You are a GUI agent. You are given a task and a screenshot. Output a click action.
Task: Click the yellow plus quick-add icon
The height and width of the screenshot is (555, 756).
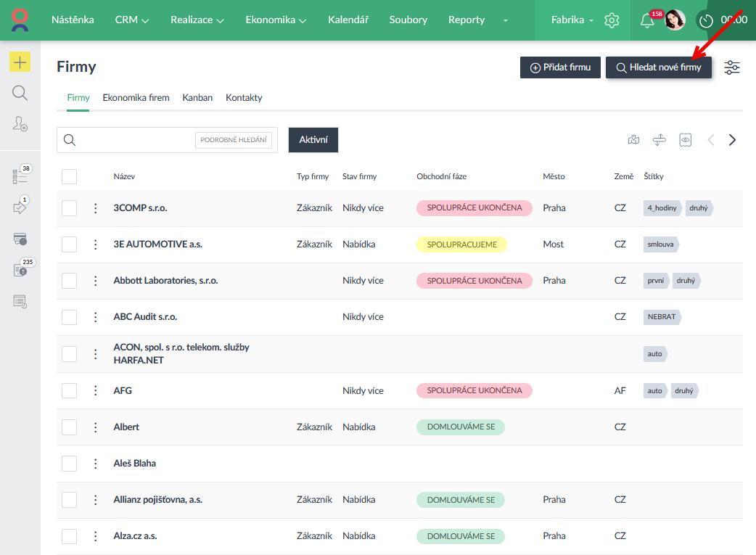pos(20,62)
